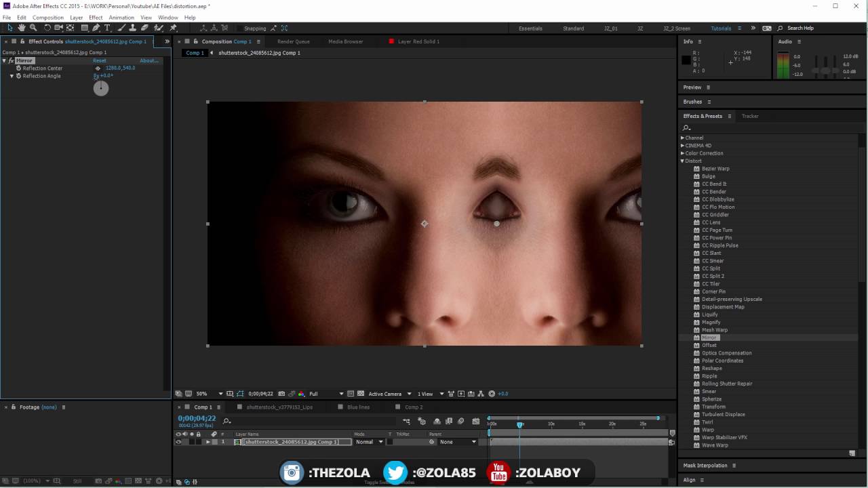Select the Brush tool
Viewport: 868px width, 488px height.
pos(121,28)
